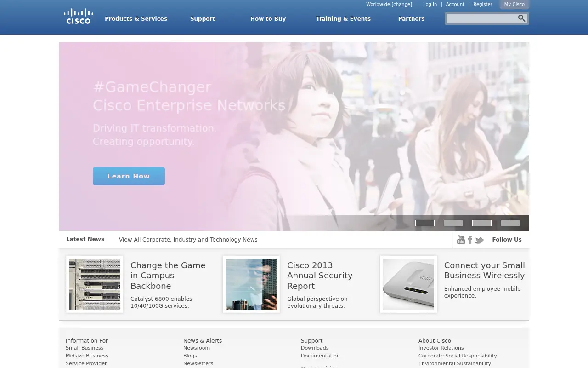Open the Annual Security Report thumbnail
The image size is (588, 368).
pos(251,284)
